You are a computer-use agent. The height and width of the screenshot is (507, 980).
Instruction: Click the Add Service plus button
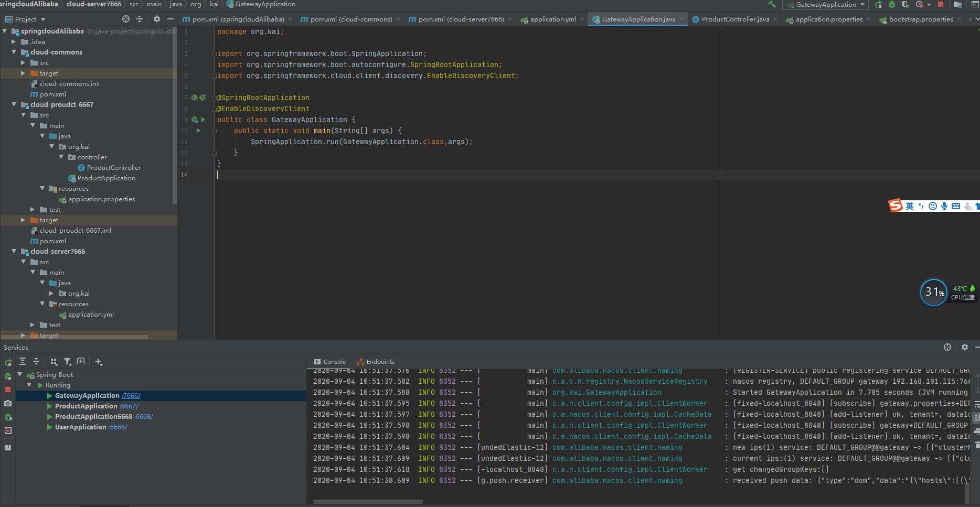(99, 362)
